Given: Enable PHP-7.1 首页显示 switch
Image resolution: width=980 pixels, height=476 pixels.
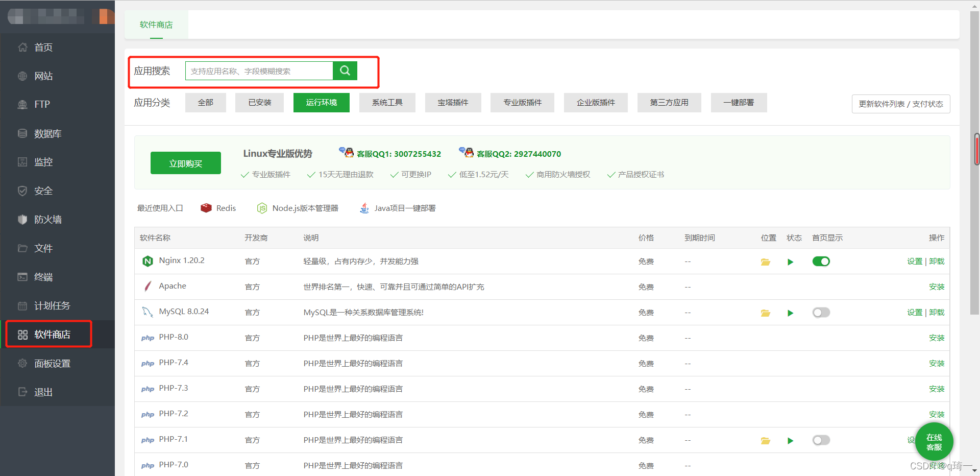Looking at the screenshot, I should tap(821, 440).
